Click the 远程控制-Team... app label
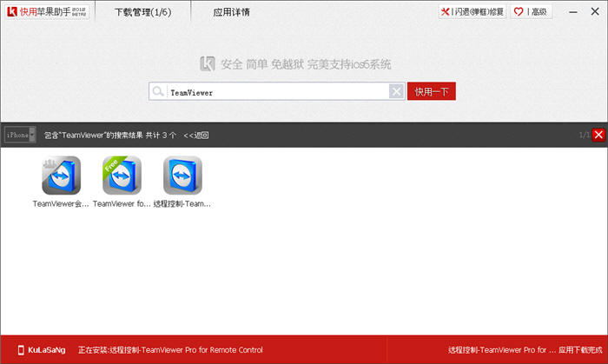 point(182,204)
